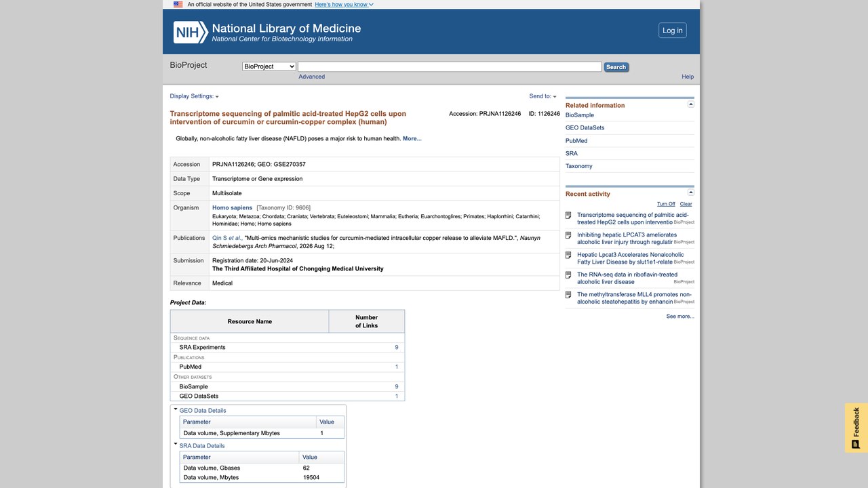Open the Feedback side tab

click(x=856, y=428)
